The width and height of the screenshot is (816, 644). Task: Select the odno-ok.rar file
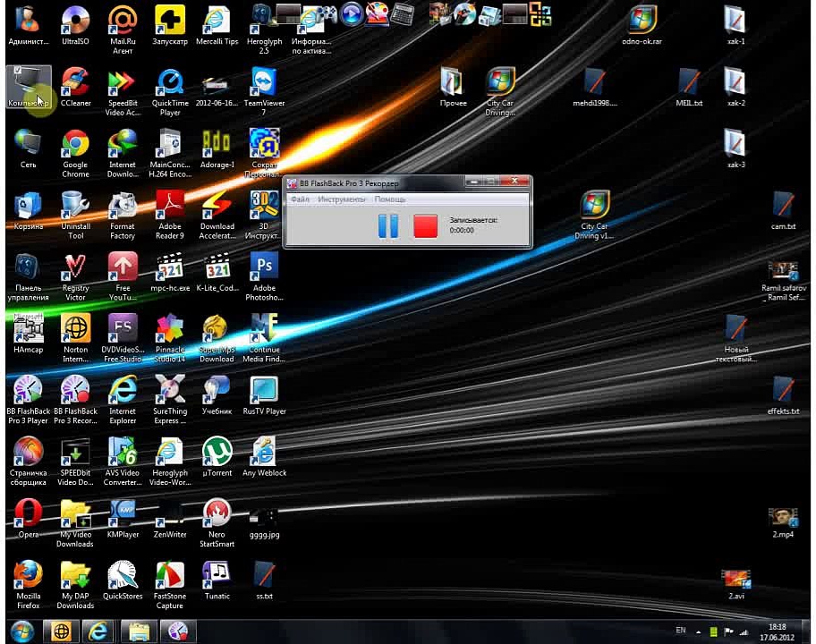pos(642,27)
